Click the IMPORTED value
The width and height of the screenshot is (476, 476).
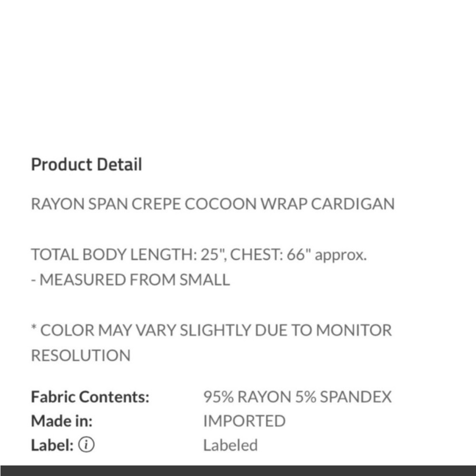[x=244, y=421]
